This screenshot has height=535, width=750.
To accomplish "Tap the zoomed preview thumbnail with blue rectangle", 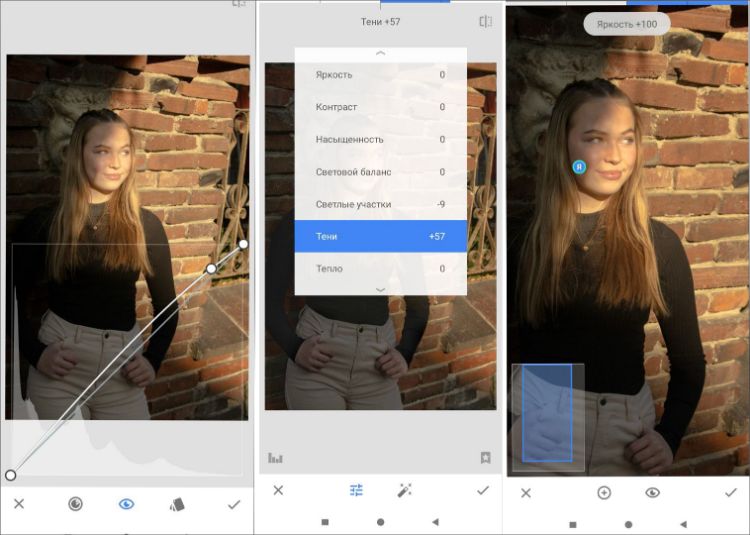I will [x=547, y=417].
